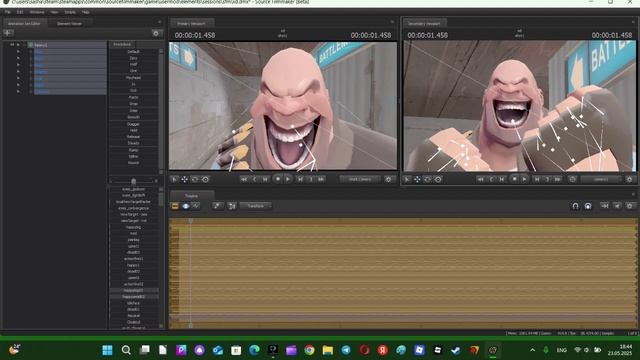The height and width of the screenshot is (360, 640).
Task: Open the Edit menu
Action: coord(20,12)
